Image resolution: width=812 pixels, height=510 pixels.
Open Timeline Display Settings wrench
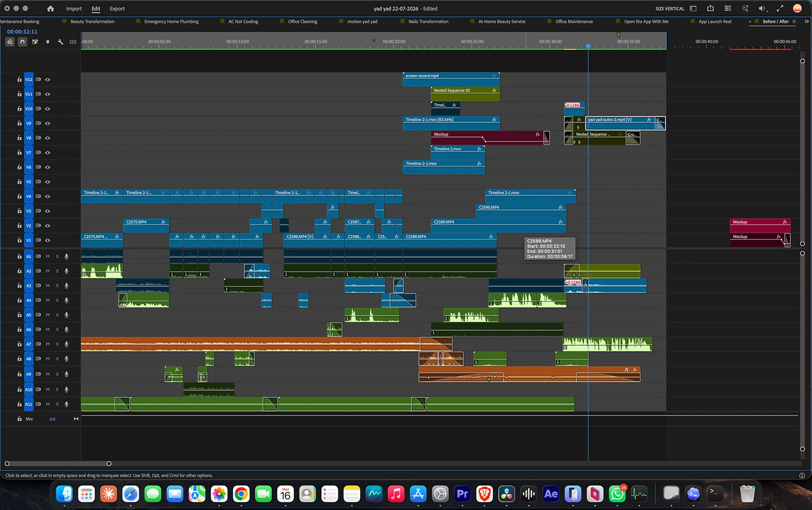[60, 42]
